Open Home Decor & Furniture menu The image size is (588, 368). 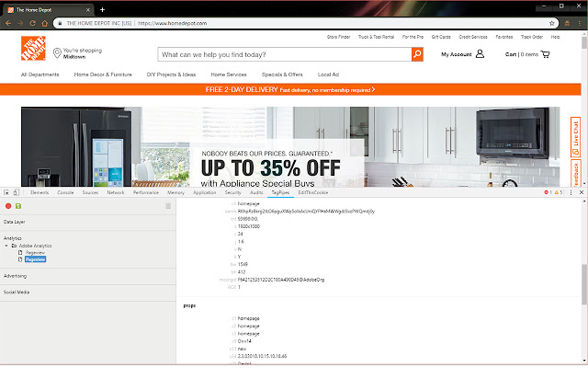[103, 75]
